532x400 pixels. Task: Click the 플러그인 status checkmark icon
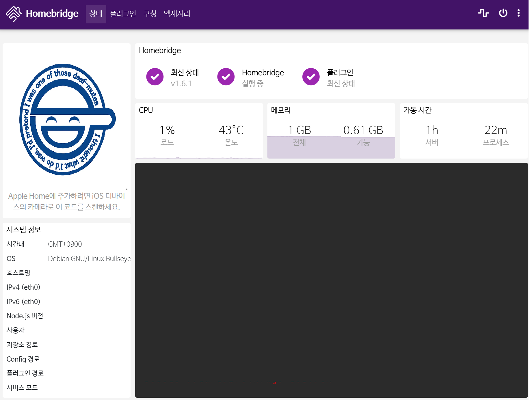pyautogui.click(x=311, y=77)
